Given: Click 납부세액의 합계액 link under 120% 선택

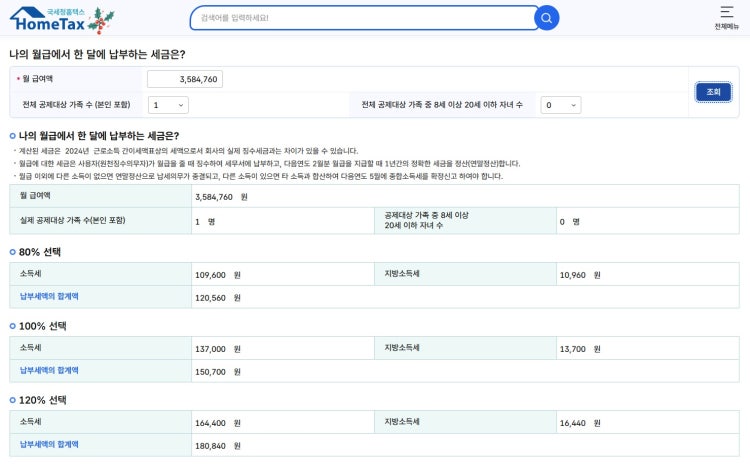Looking at the screenshot, I should 49,444.
